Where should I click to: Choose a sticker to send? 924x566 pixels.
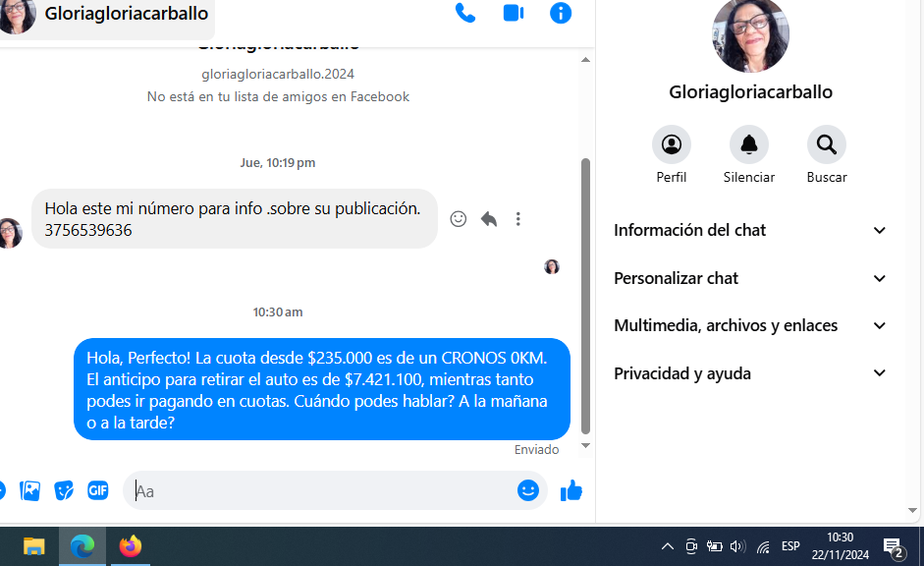pyautogui.click(x=64, y=490)
